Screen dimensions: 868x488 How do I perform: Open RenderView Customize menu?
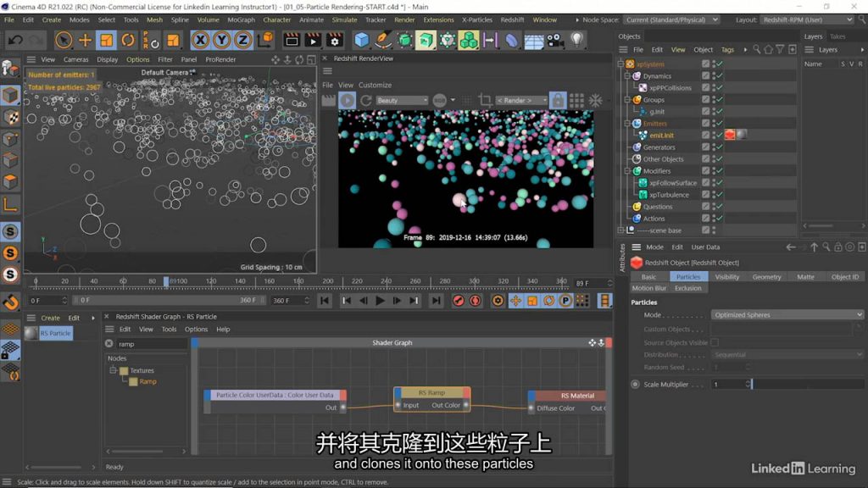coord(375,86)
